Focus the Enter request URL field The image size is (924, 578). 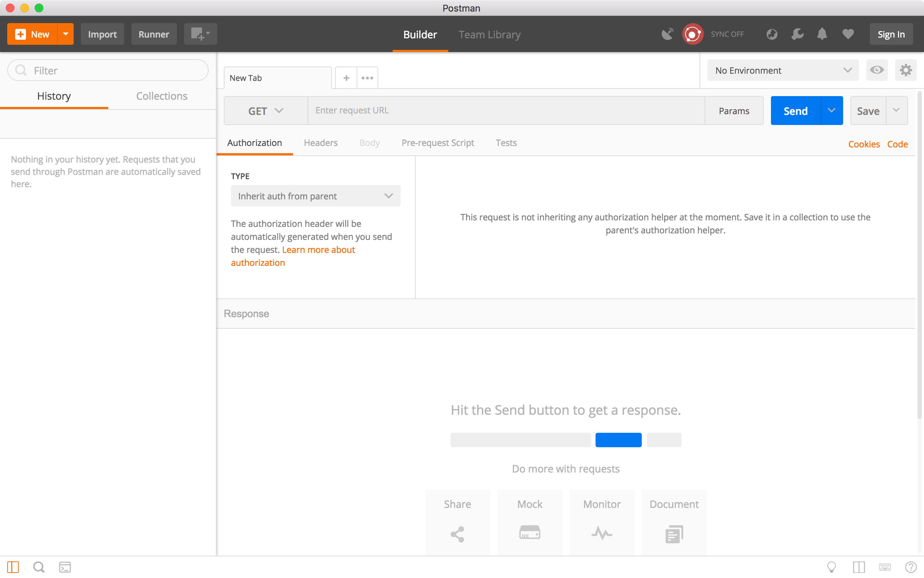pos(506,111)
